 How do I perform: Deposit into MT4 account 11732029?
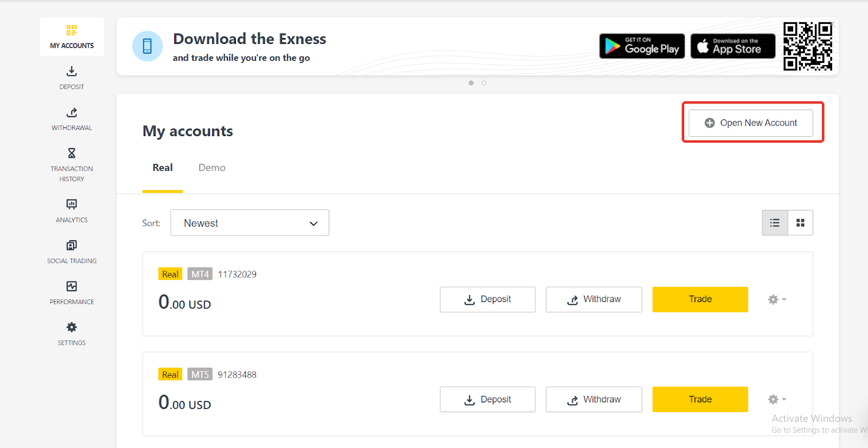488,299
